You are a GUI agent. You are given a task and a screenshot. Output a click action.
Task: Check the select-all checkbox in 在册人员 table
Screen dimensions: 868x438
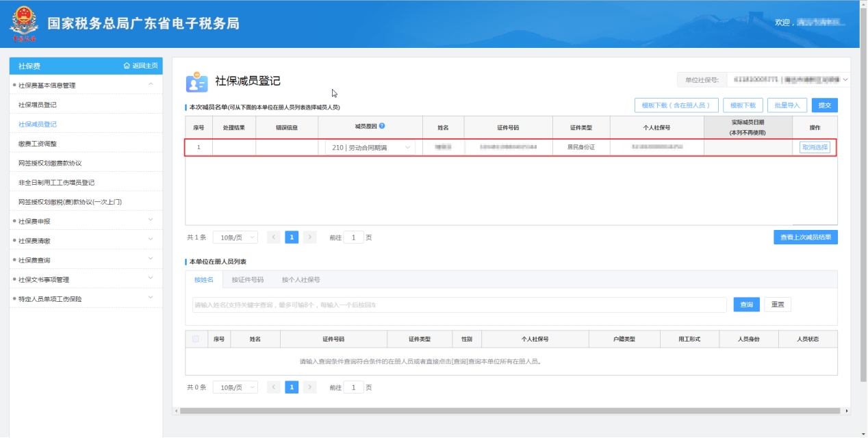click(196, 339)
